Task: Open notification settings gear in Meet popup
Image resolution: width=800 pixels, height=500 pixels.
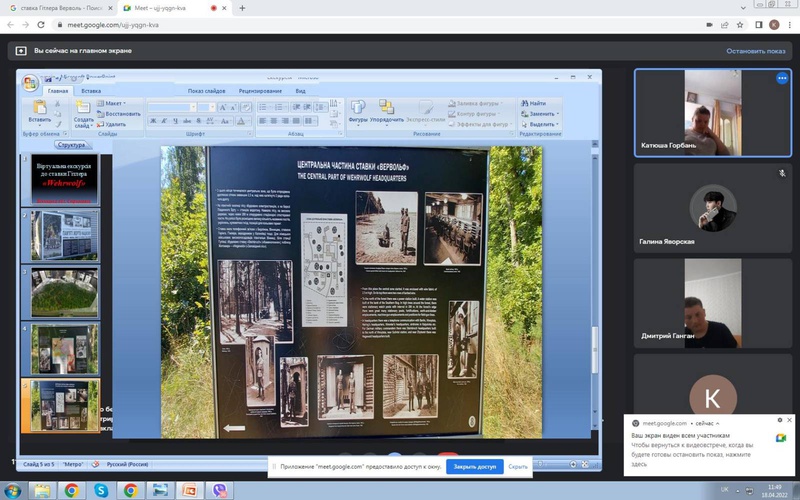Action: (780, 420)
